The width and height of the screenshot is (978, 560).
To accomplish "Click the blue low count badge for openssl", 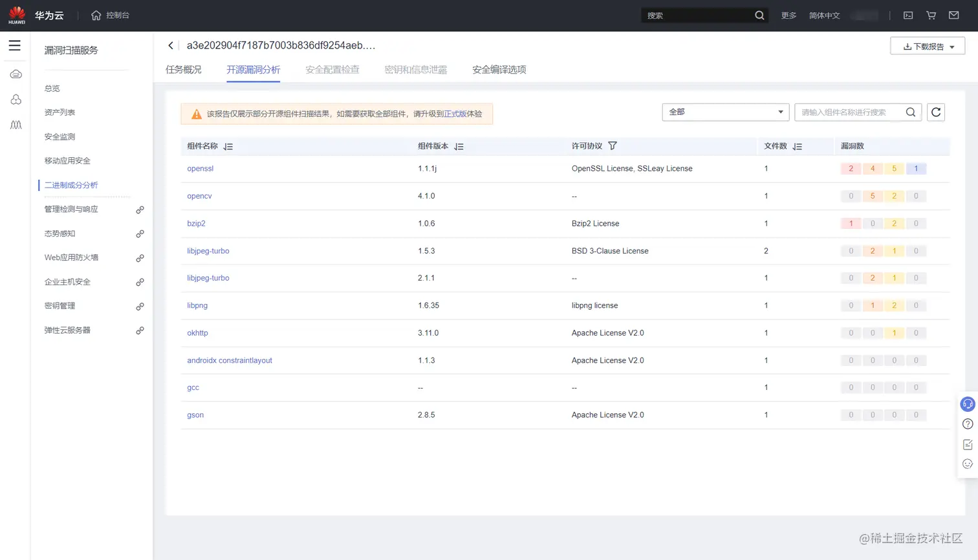I will pyautogui.click(x=916, y=169).
